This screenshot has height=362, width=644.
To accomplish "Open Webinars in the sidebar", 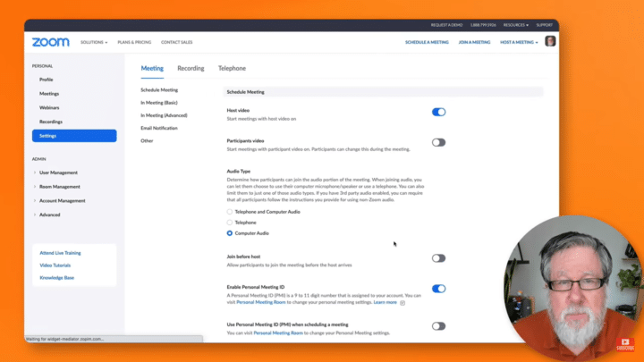I will pyautogui.click(x=49, y=107).
